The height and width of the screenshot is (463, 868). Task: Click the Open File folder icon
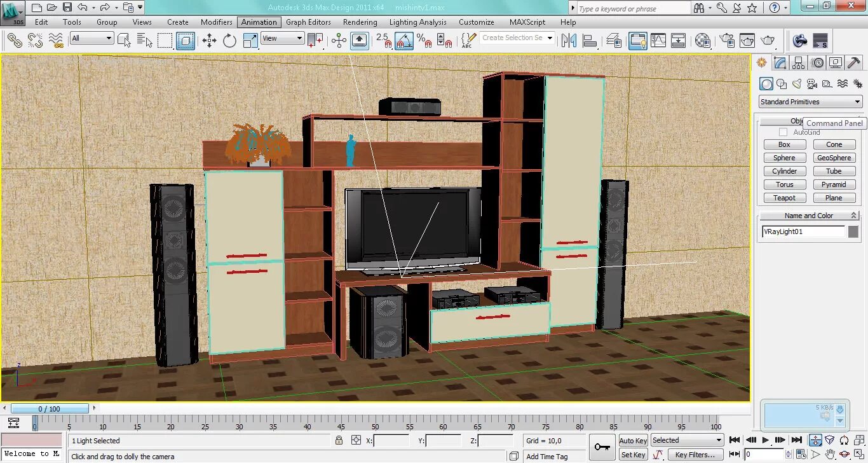coord(53,8)
